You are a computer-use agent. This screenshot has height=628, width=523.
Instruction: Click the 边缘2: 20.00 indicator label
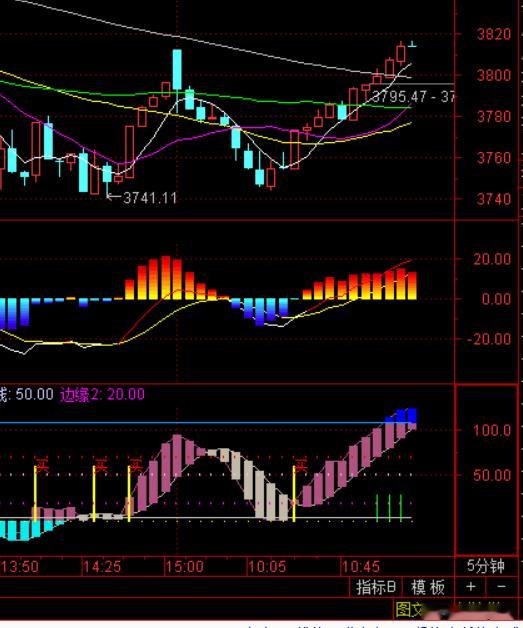coord(102,395)
